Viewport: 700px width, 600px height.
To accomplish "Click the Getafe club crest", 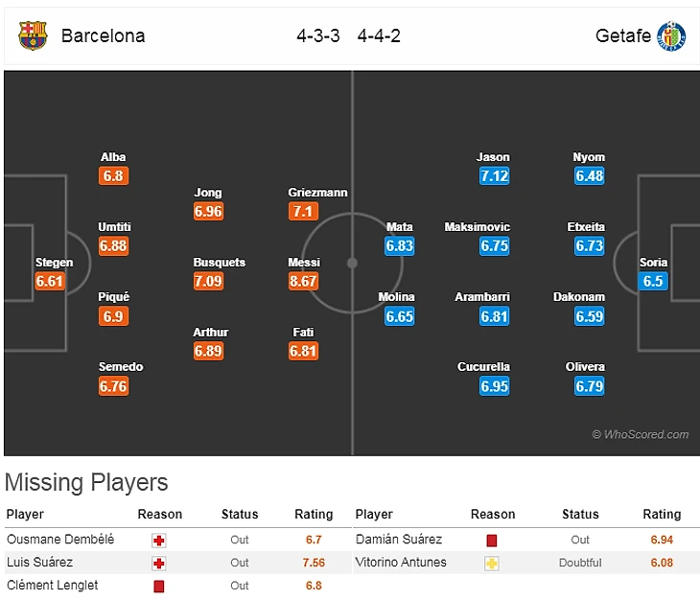I will click(x=671, y=35).
